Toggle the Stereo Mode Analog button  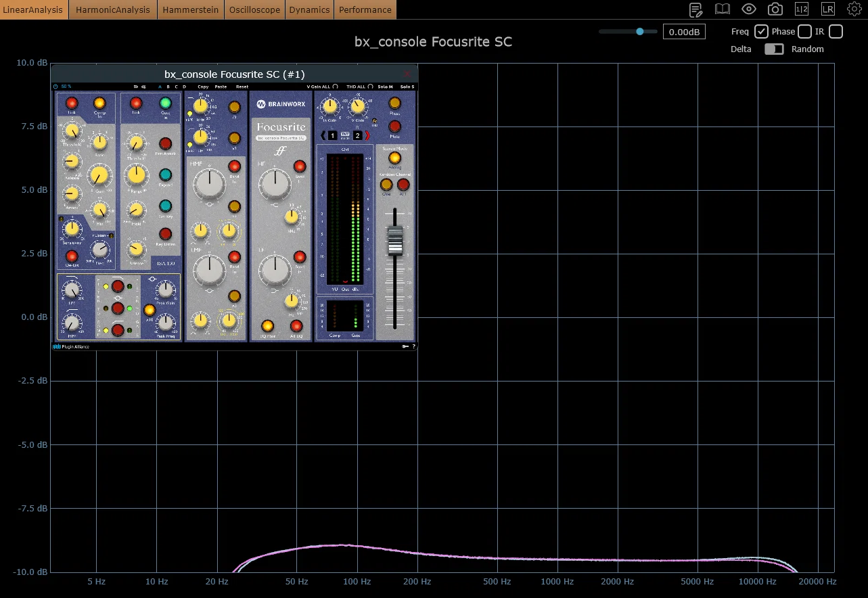click(x=394, y=157)
